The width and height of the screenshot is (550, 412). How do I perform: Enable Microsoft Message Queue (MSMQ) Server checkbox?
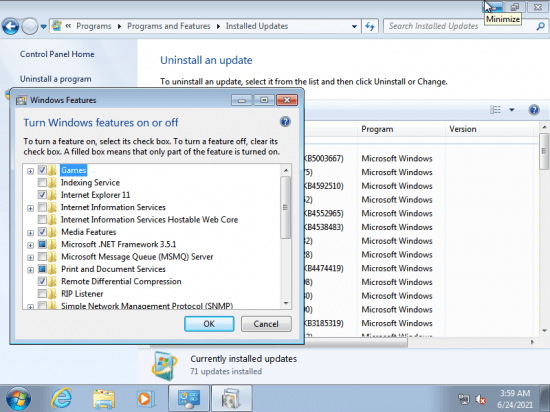click(x=42, y=257)
